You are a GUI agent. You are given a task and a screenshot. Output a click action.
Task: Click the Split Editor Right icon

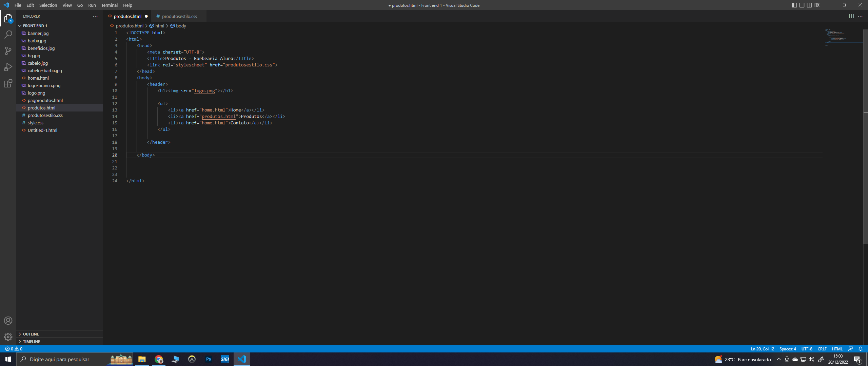click(851, 16)
